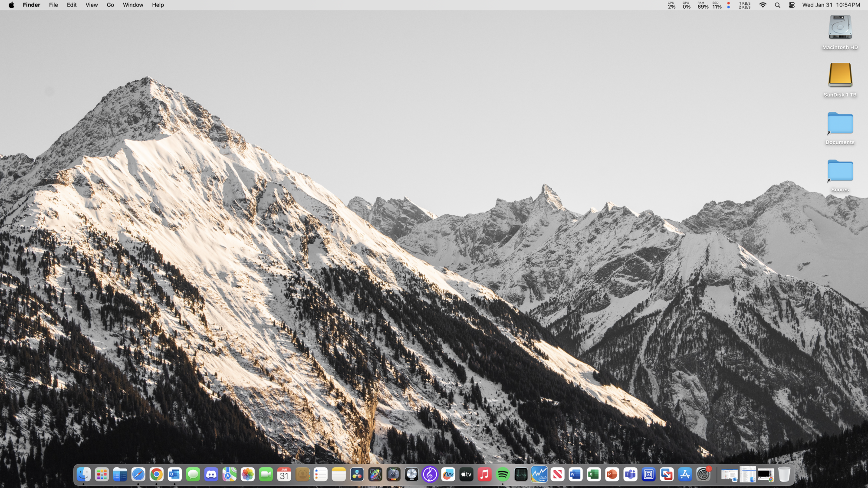
Task: Open Intel Power Gadget in Dock
Action: [x=539, y=475]
